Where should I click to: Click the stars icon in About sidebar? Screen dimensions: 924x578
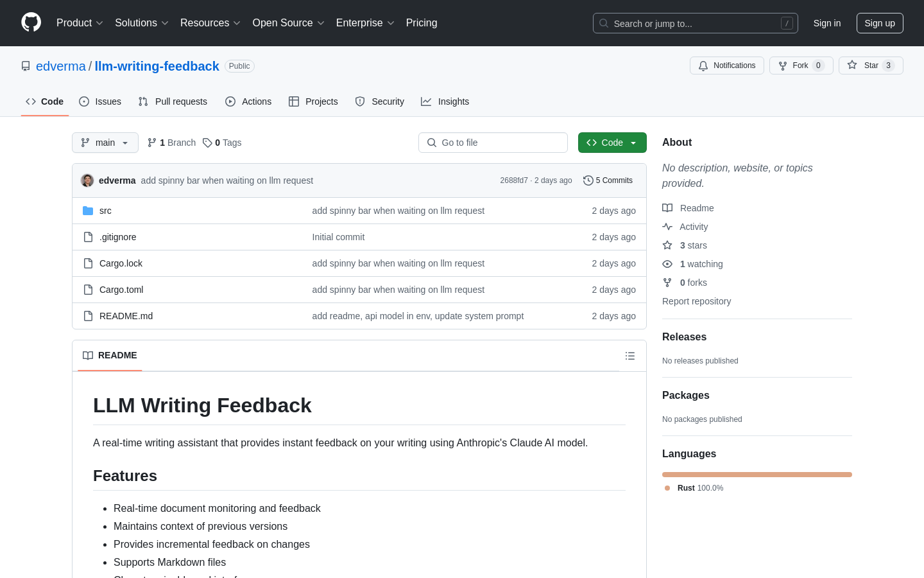coord(667,245)
